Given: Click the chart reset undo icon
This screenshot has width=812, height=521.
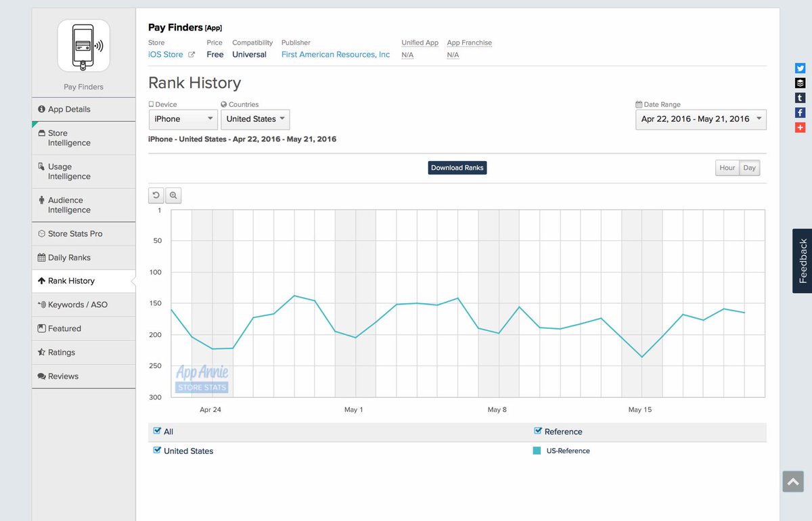Looking at the screenshot, I should [156, 196].
